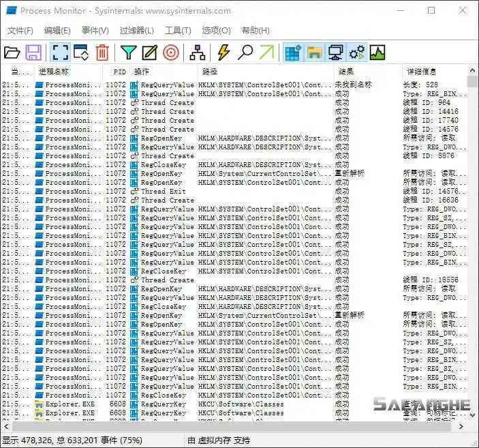This screenshot has height=448, width=479.
Task: Open the 事件(V) menu
Action: point(95,30)
